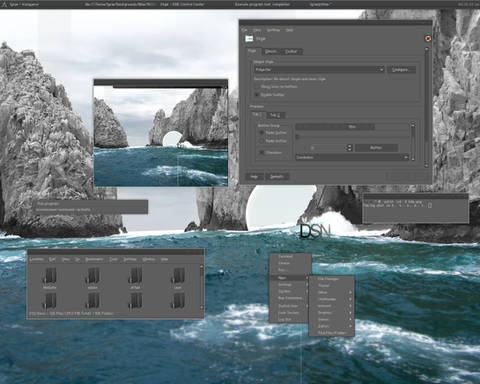
Task: Click the Style module icon beside the title
Action: click(249, 39)
